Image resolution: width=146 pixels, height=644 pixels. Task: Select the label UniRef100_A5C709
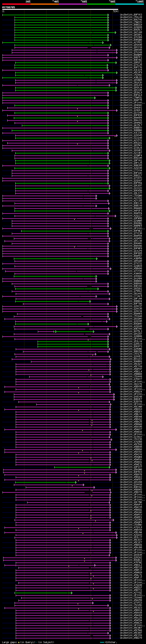(131, 366)
